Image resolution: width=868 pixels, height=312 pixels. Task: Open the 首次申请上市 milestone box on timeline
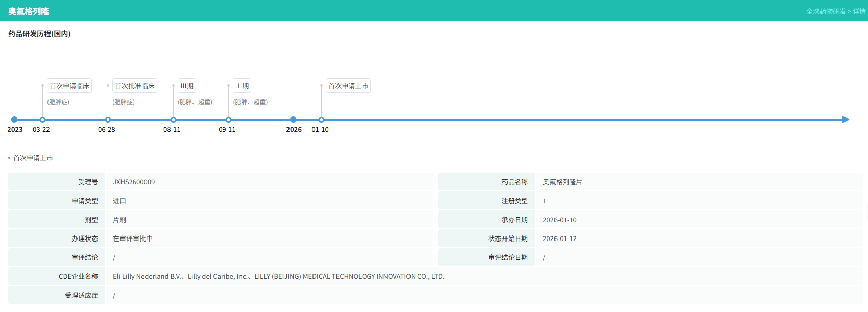click(348, 86)
